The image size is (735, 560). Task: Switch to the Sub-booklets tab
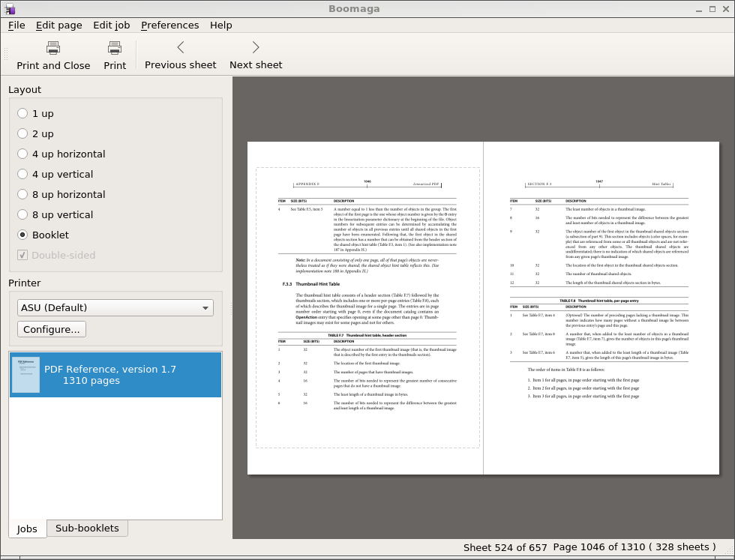(87, 529)
